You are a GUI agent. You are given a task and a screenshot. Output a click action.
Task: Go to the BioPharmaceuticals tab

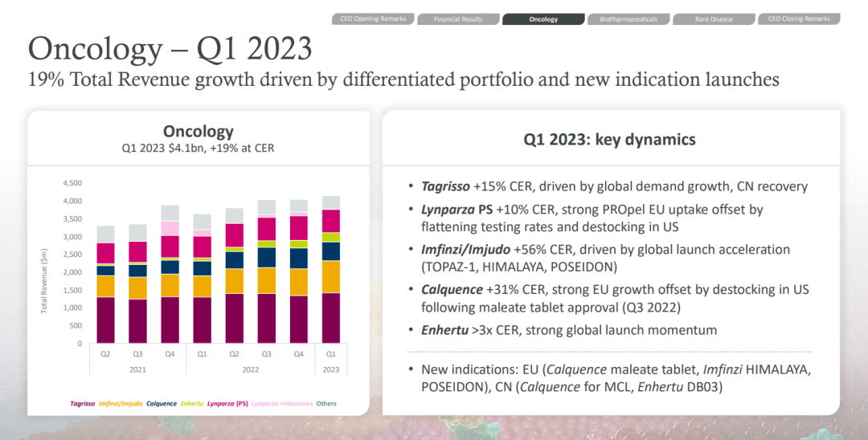click(x=628, y=18)
